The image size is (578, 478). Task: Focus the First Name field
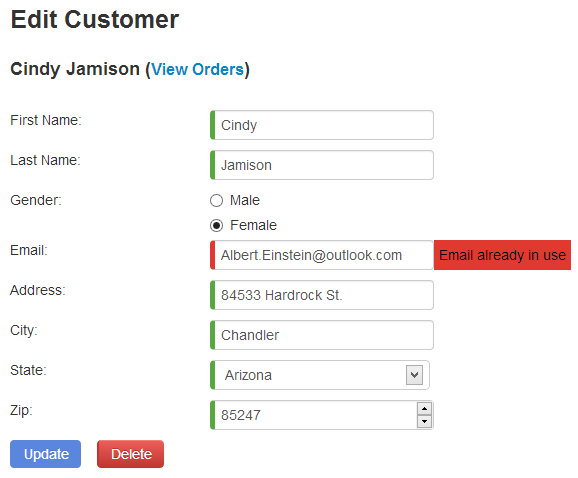pyautogui.click(x=322, y=125)
